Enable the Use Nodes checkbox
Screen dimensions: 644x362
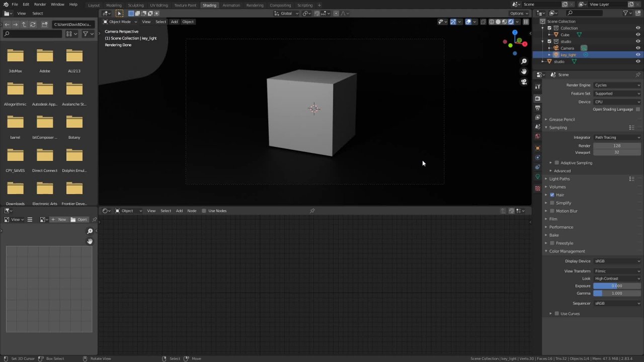tap(204, 211)
